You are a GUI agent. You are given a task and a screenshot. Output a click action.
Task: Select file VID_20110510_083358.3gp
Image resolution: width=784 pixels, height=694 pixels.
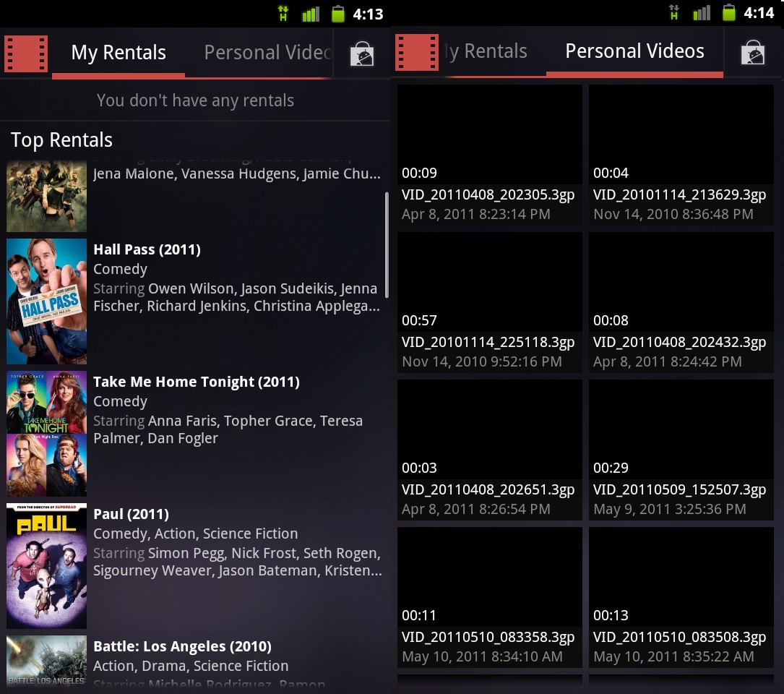point(488,637)
